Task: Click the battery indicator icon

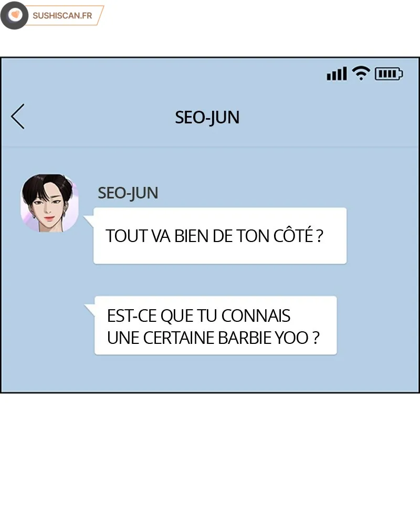Action: click(x=389, y=73)
